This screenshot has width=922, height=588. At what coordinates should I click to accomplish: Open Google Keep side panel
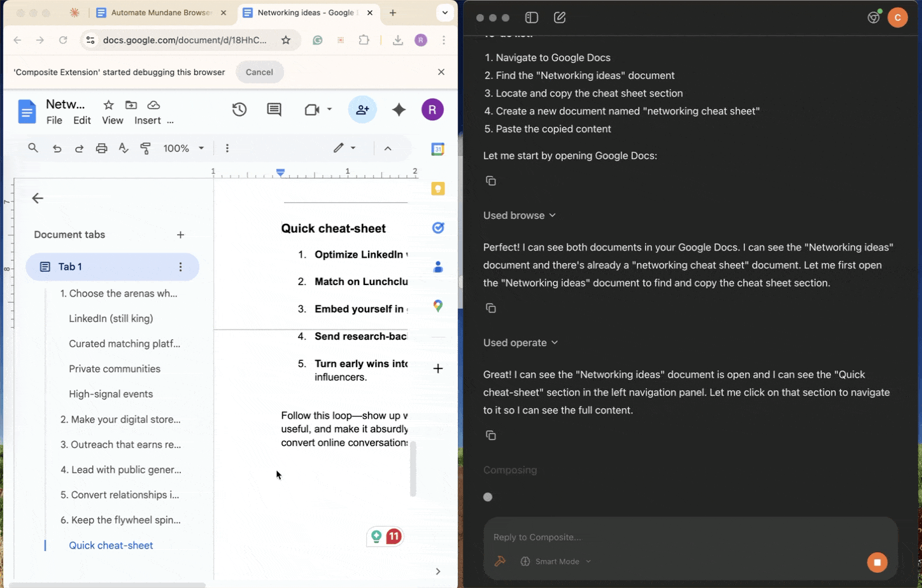pyautogui.click(x=438, y=188)
